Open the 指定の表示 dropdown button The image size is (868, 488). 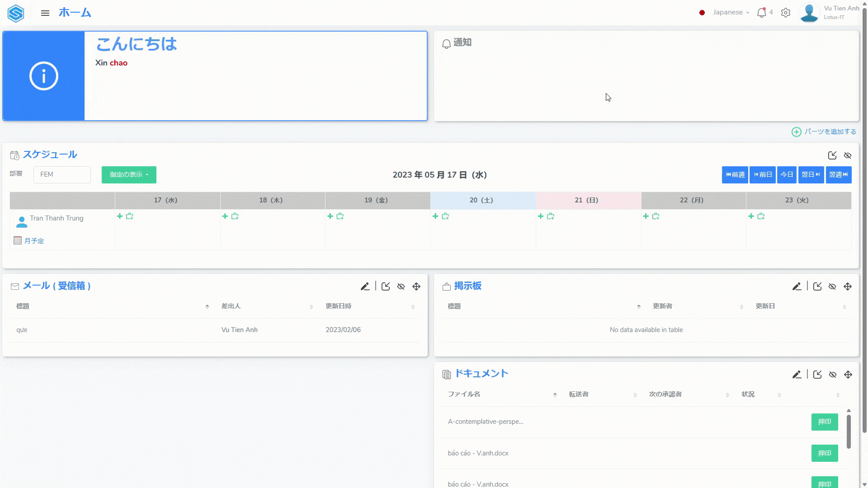(129, 175)
